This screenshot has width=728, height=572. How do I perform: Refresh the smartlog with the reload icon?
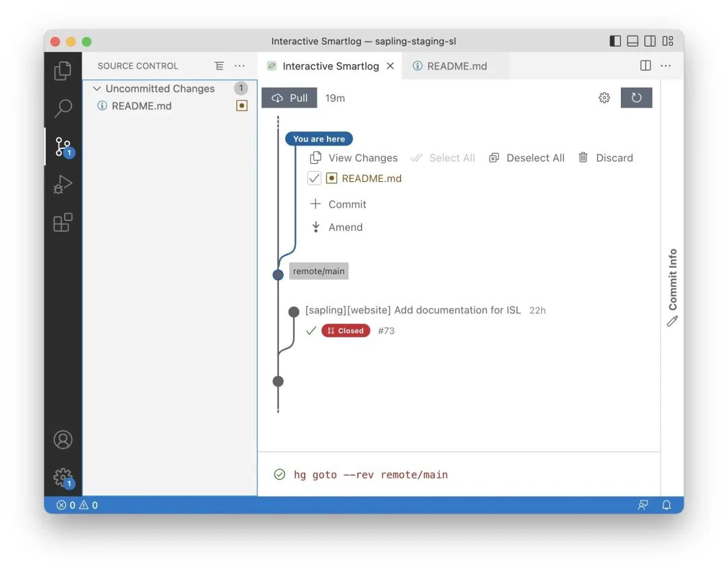(636, 97)
